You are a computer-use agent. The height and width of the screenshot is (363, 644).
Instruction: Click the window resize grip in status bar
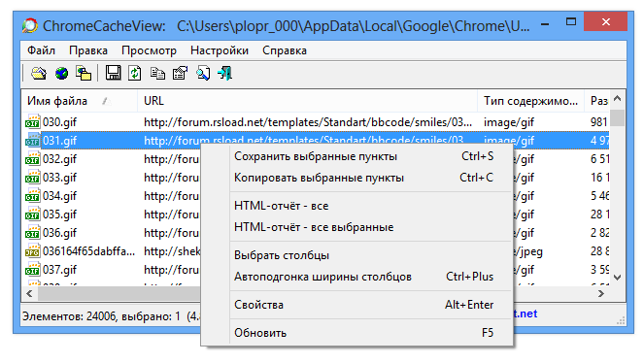tap(621, 320)
